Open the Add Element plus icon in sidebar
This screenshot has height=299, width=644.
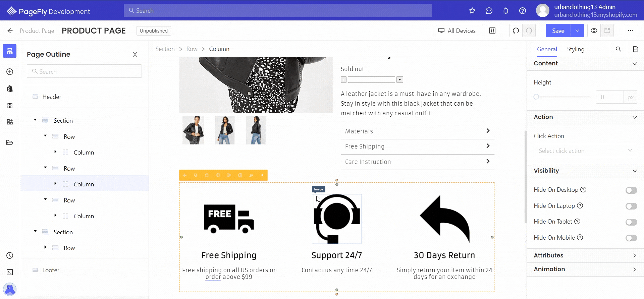point(10,72)
